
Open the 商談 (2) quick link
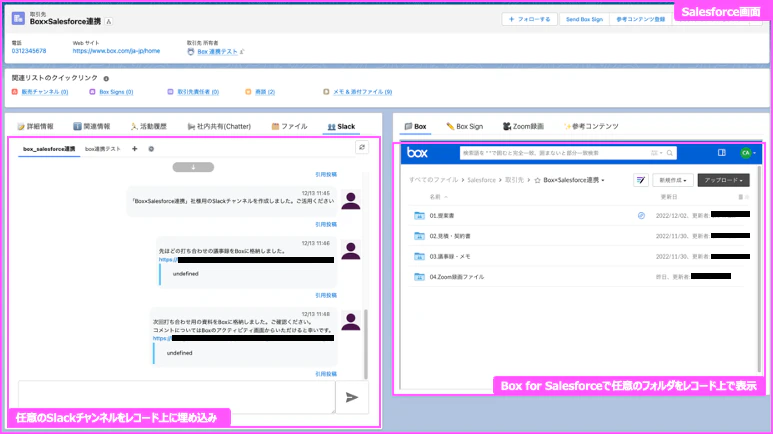click(x=265, y=92)
